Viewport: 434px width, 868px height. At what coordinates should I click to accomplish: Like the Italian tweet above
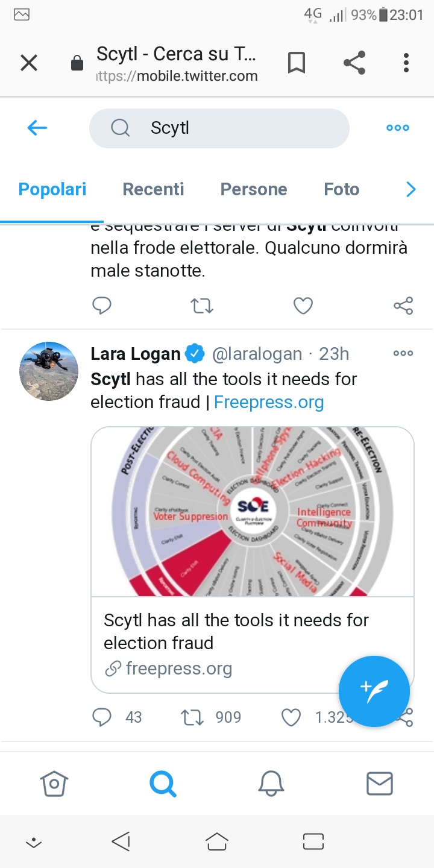(303, 306)
